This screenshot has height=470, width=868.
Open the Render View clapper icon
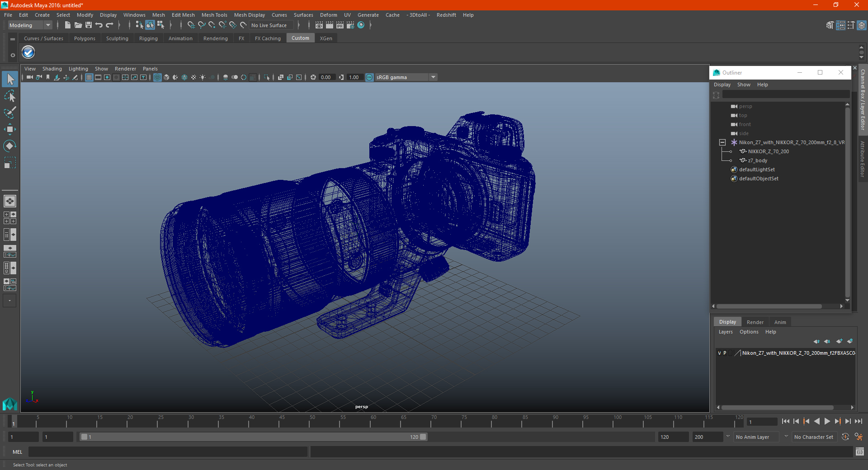(x=319, y=25)
